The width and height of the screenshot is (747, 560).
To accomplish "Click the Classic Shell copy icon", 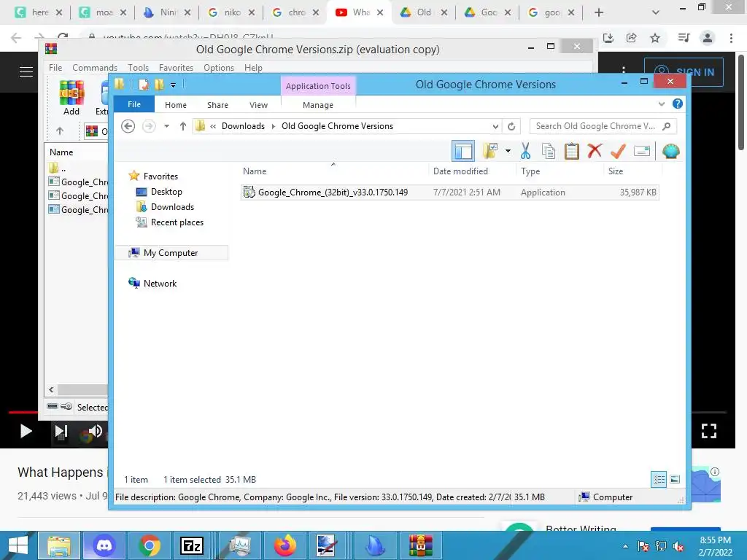I will [x=549, y=152].
